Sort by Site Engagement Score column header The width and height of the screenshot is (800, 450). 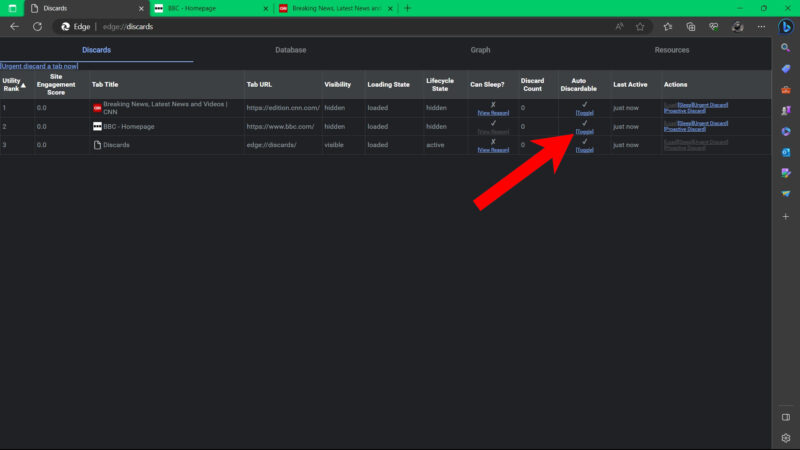click(x=56, y=85)
